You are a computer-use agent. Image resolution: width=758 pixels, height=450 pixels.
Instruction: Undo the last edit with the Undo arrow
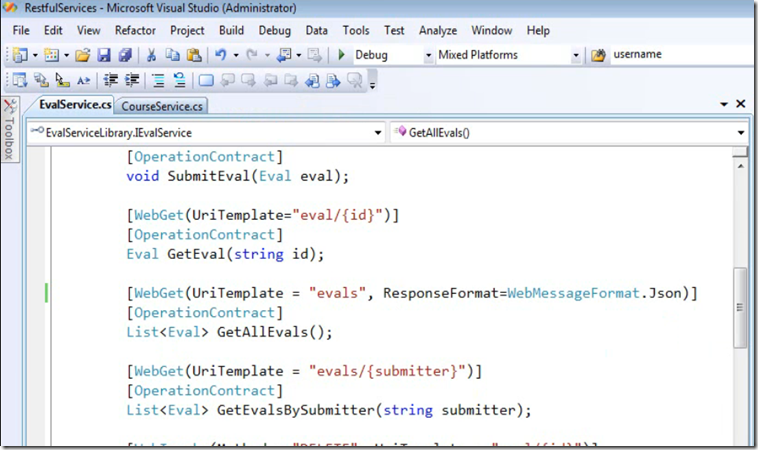point(220,55)
